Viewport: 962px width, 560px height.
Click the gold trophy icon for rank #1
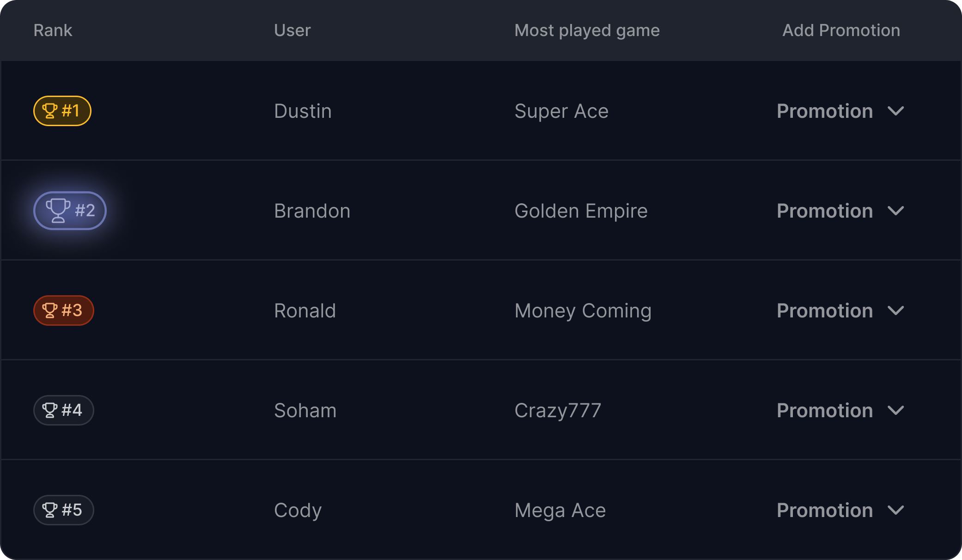[x=49, y=111]
